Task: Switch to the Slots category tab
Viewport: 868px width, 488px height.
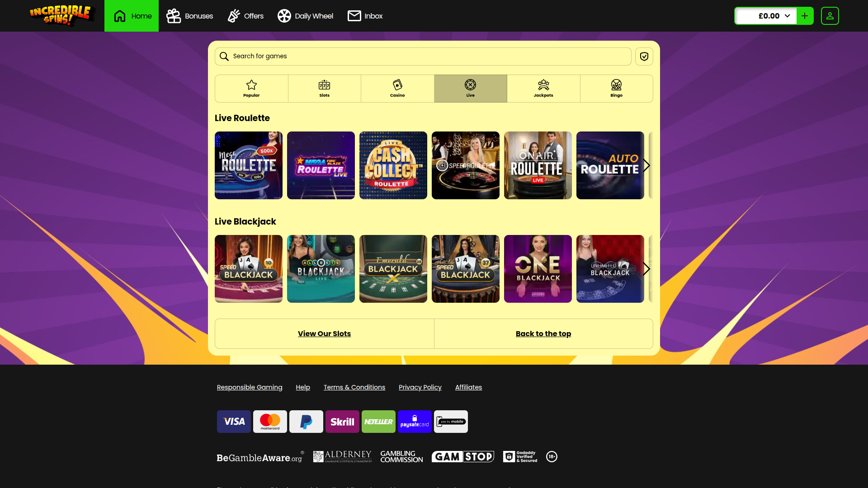Action: (324, 88)
